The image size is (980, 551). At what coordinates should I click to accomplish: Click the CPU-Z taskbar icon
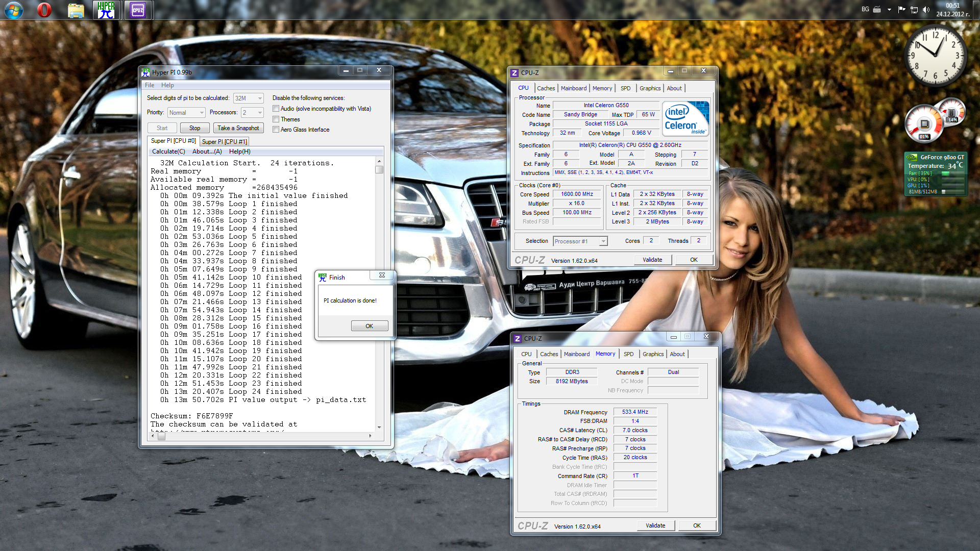tap(137, 10)
